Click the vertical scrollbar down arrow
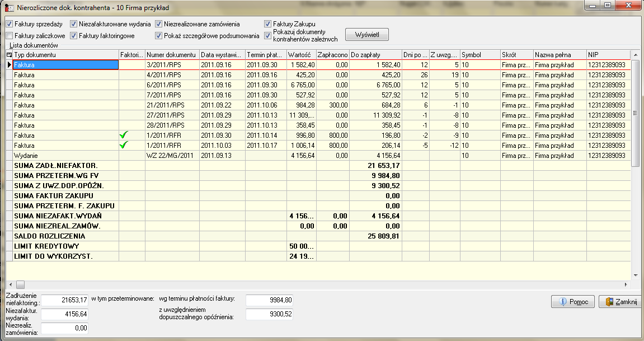 [636, 275]
